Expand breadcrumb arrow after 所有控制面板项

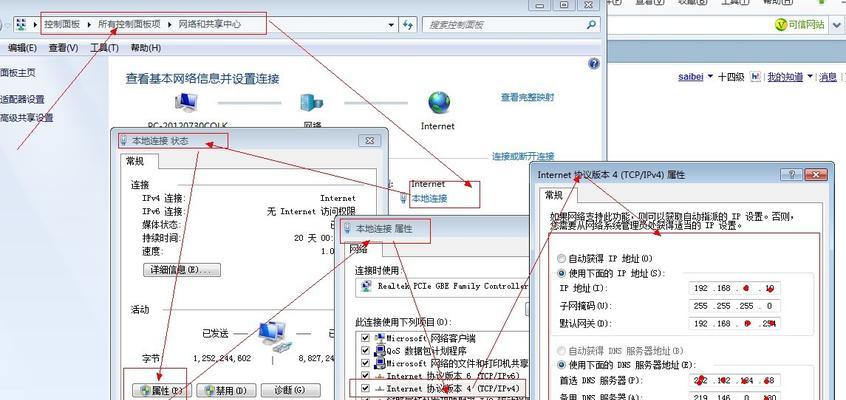pos(170,24)
